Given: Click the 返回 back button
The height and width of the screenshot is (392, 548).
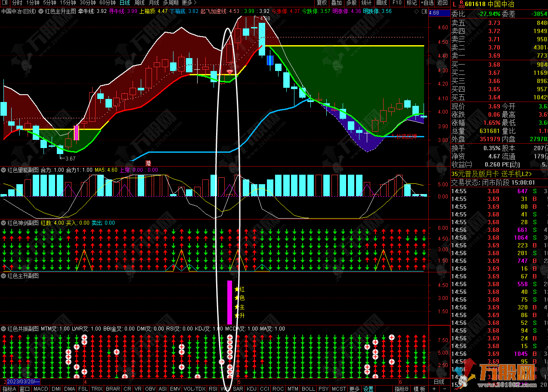Looking at the screenshot, I should click(442, 3).
